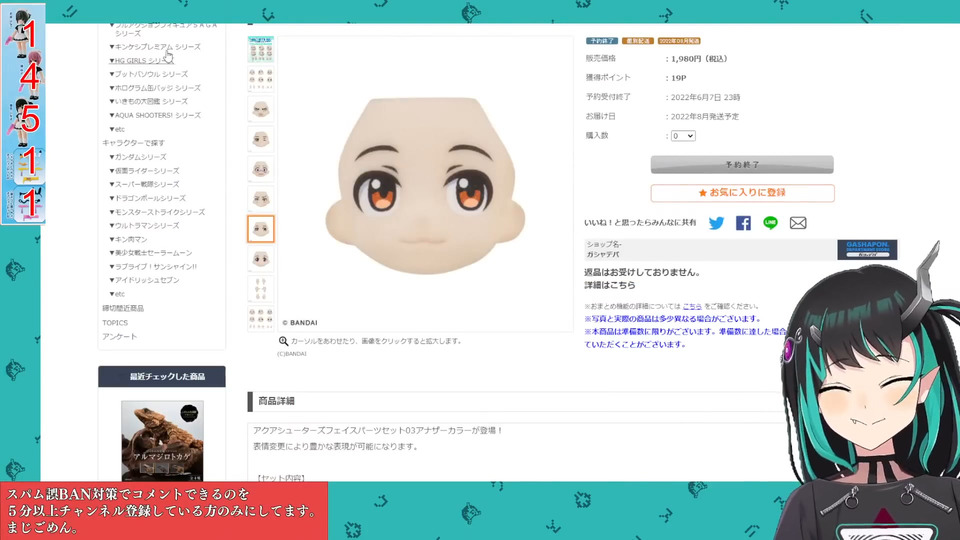This screenshot has height=540, width=960.
Task: Open 締切間近商品 sidebar link
Action: click(x=123, y=309)
